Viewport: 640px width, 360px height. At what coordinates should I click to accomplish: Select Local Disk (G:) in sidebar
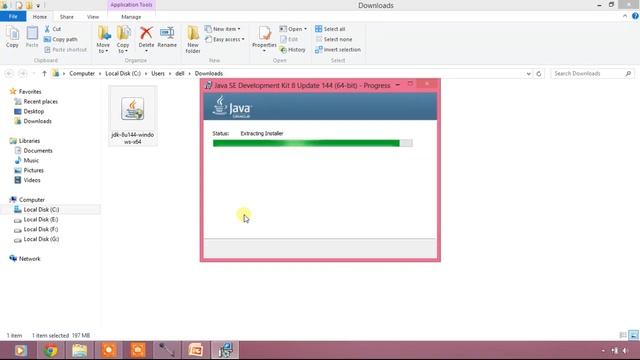pyautogui.click(x=41, y=239)
